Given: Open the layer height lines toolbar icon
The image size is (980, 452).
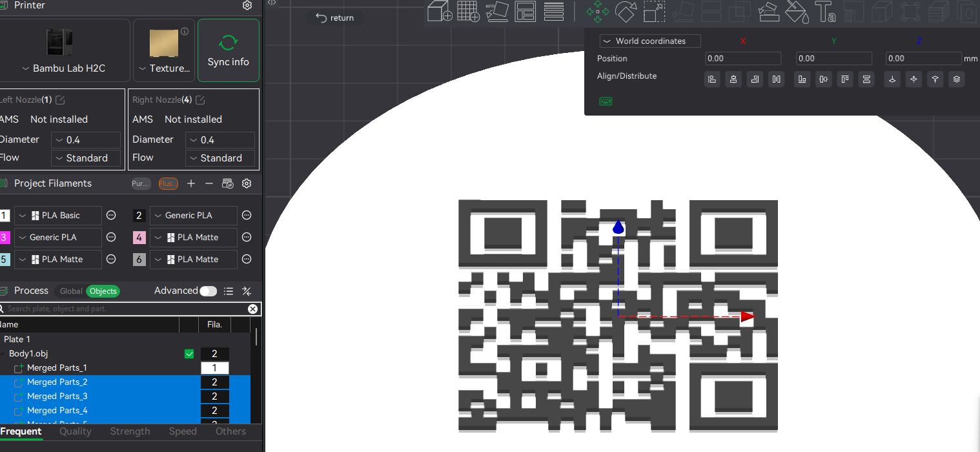Looking at the screenshot, I should [x=554, y=11].
